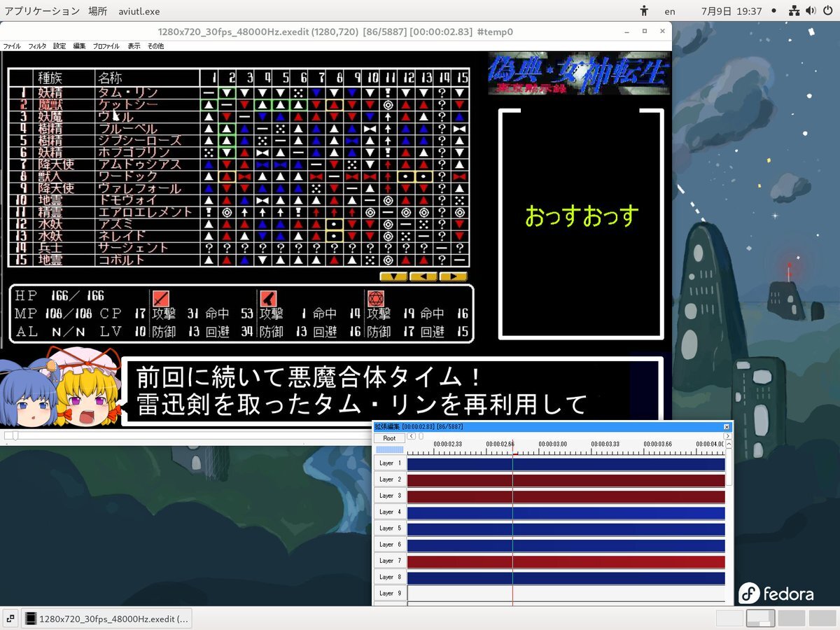Click the timeline scroll left arrow
The image size is (840, 630).
(411, 436)
